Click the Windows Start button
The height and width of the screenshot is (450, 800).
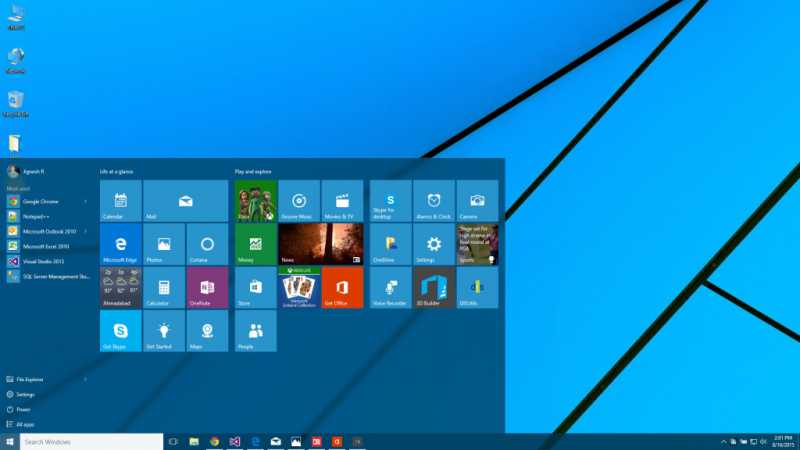point(10,442)
